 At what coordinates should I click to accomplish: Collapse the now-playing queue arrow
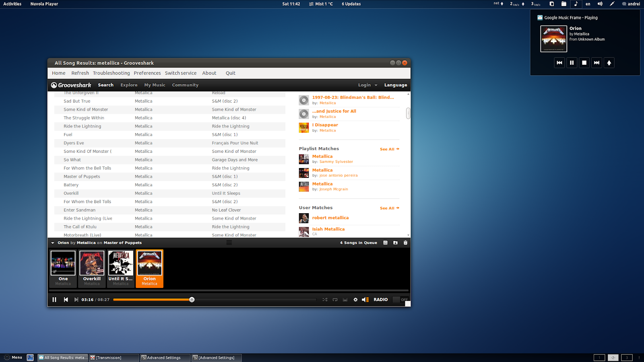pyautogui.click(x=53, y=243)
